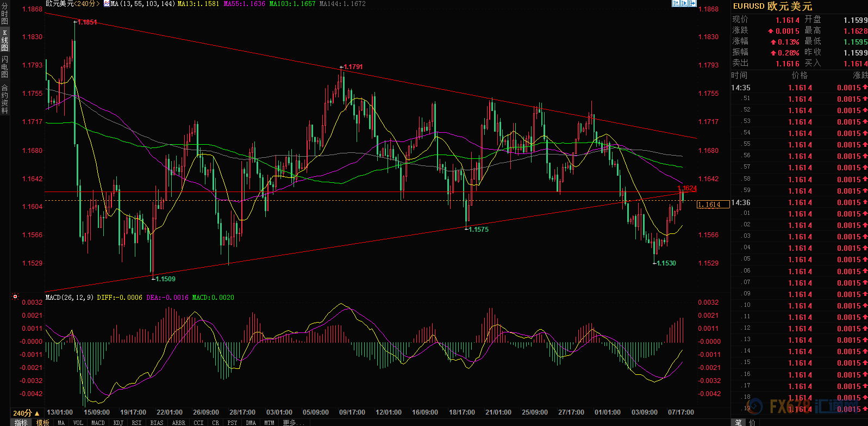Select the 14:36 tick row

[800, 202]
